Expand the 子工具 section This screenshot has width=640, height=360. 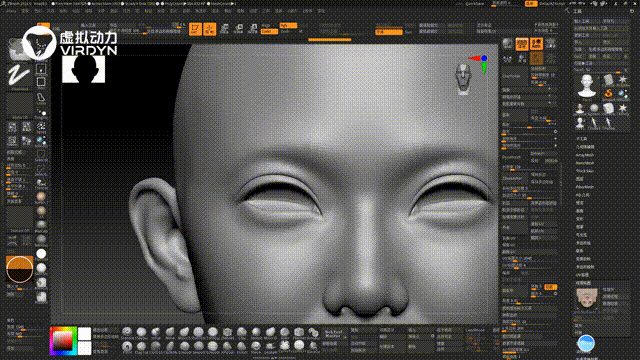(582, 139)
